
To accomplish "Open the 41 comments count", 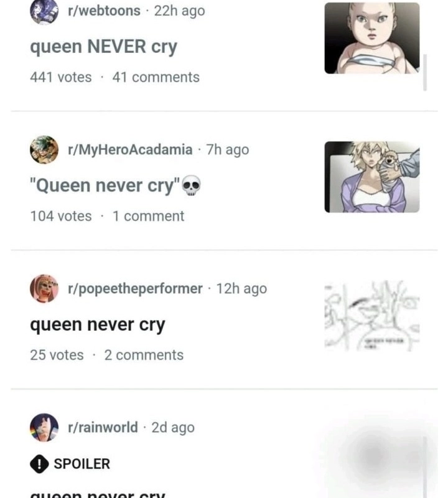I will coord(156,77).
